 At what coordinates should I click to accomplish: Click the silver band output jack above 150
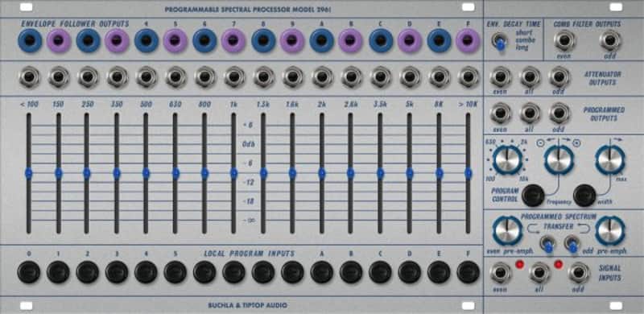point(58,76)
